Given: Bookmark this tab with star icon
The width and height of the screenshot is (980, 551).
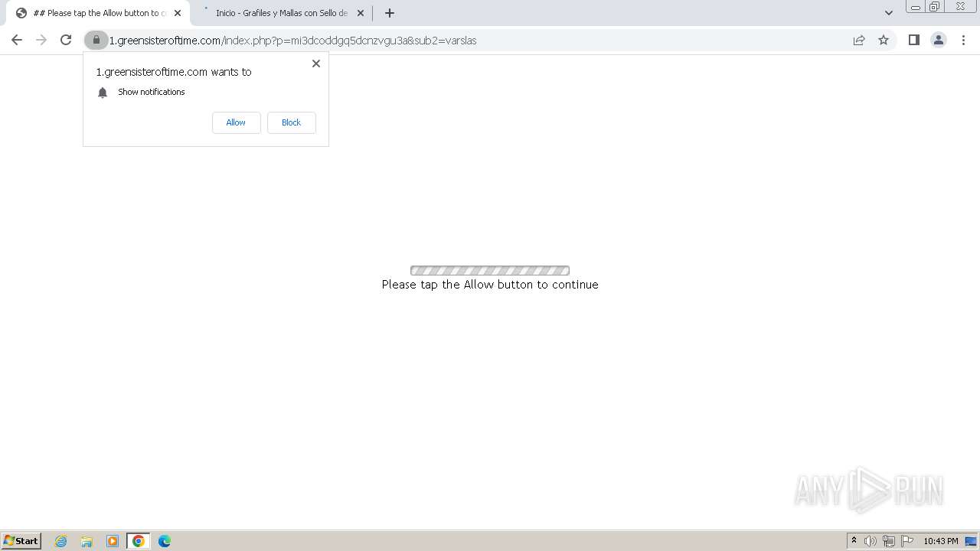Looking at the screenshot, I should tap(884, 40).
